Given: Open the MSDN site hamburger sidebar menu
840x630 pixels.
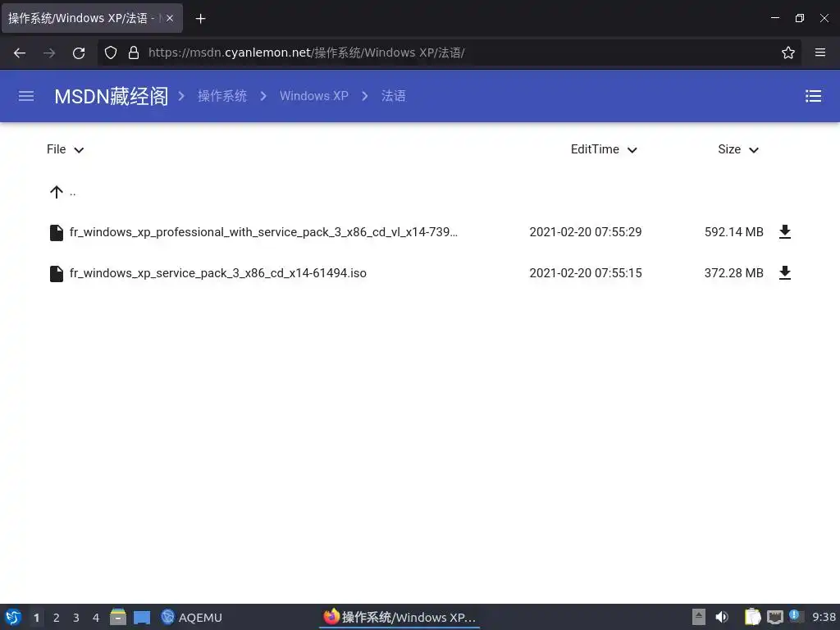Looking at the screenshot, I should (26, 96).
